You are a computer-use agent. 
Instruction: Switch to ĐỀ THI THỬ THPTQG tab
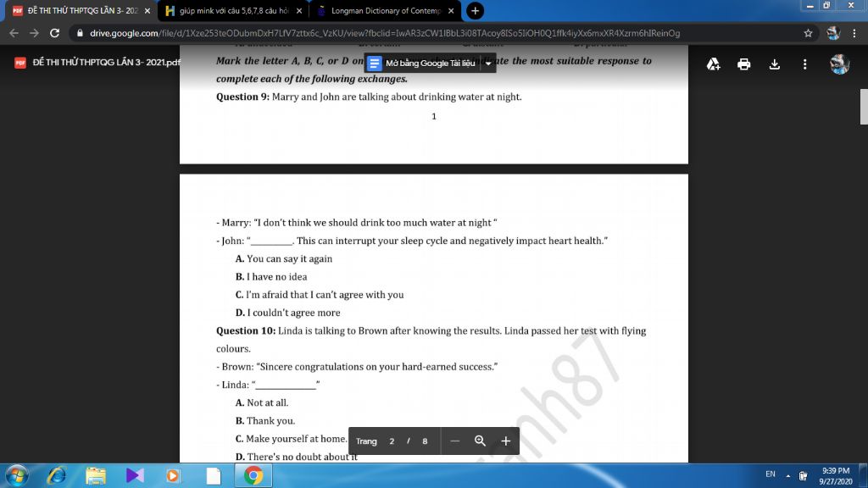click(x=83, y=11)
